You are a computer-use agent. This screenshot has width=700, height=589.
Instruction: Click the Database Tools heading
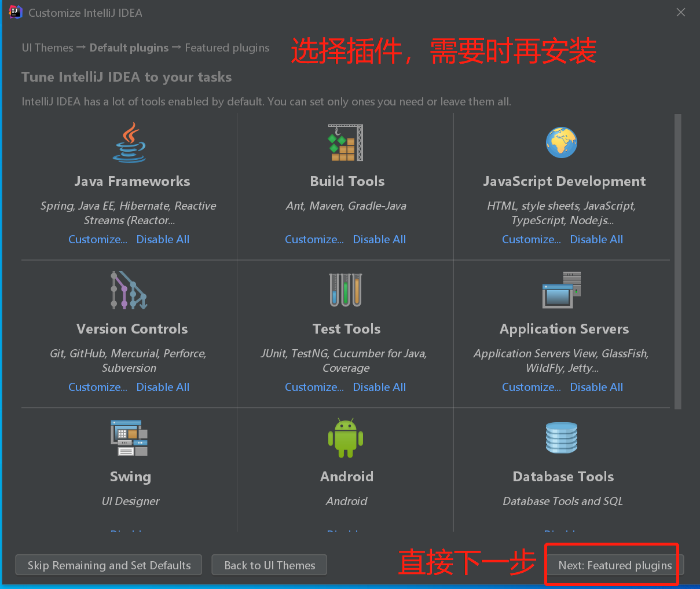(563, 477)
